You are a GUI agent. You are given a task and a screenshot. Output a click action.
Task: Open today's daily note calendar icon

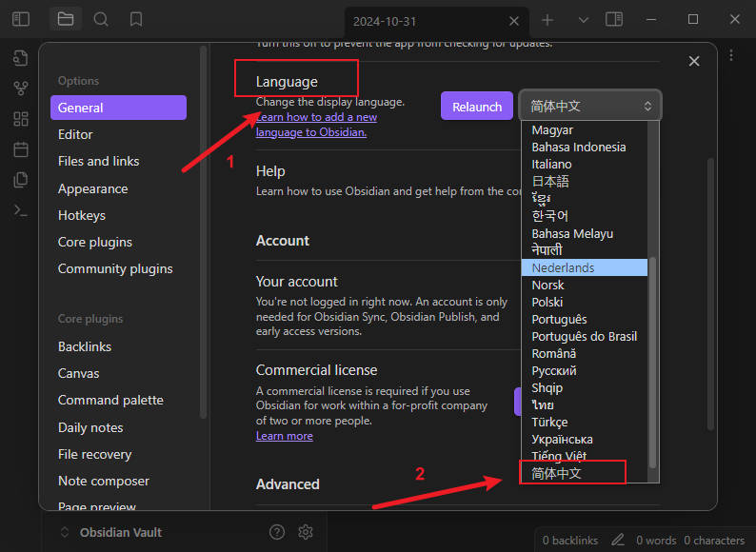coord(21,149)
